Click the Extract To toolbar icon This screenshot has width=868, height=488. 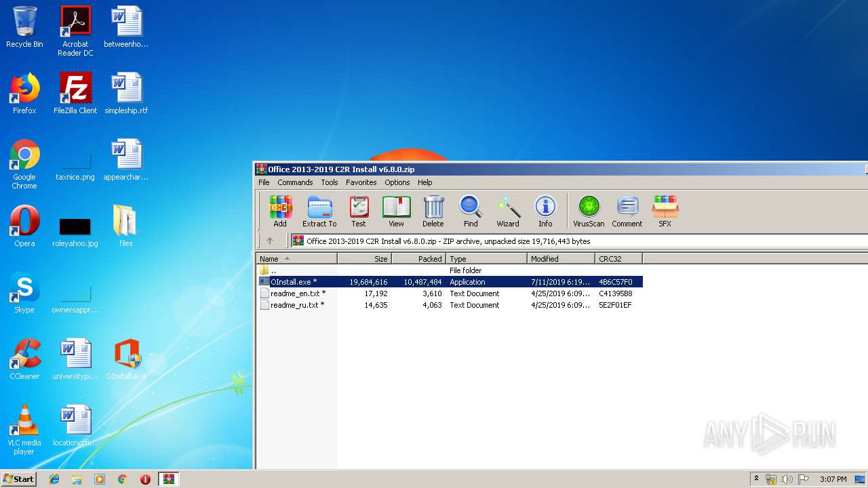click(x=319, y=211)
